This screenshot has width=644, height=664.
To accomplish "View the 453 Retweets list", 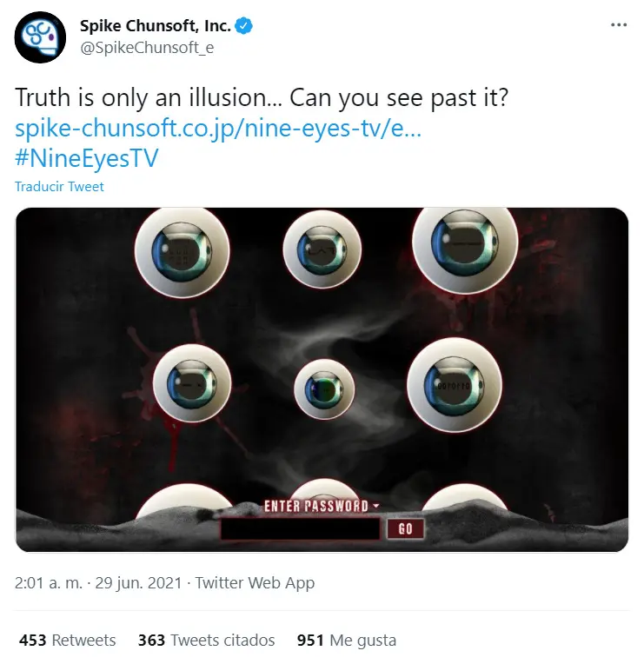I will point(67,641).
